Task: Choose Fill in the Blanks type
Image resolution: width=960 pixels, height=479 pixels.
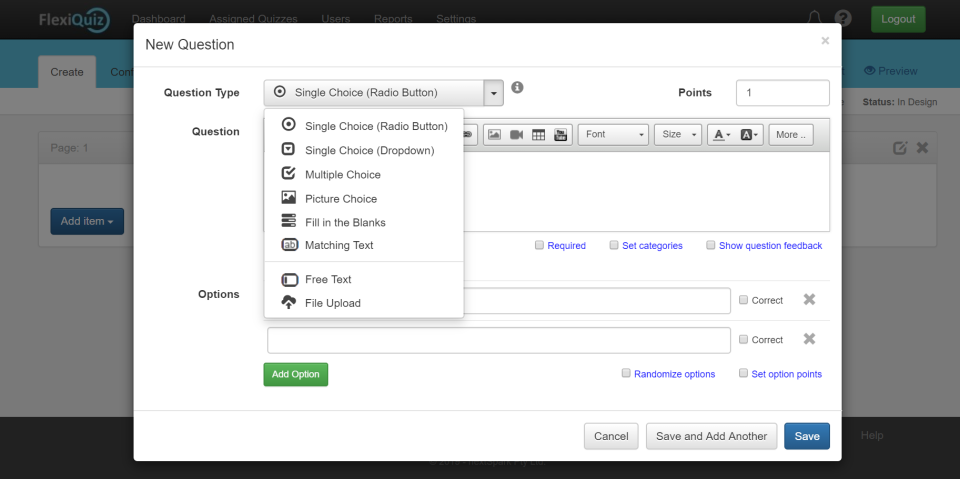Action: 345,222
